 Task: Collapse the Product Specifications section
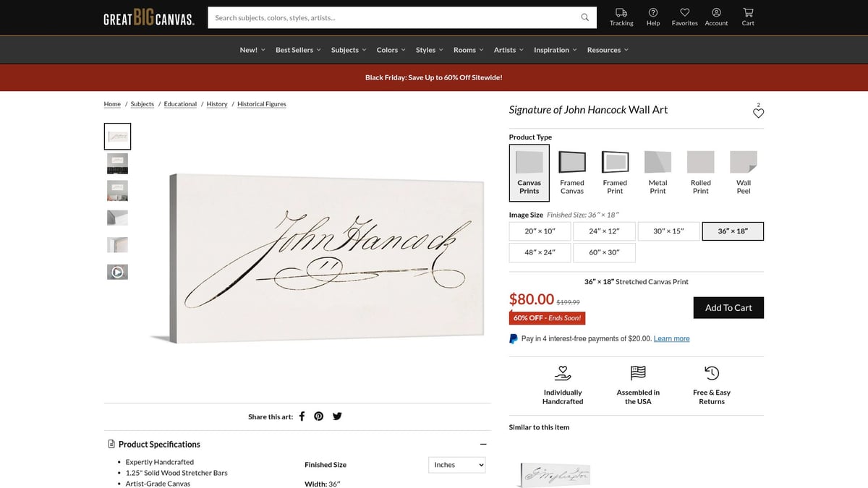[x=483, y=445]
